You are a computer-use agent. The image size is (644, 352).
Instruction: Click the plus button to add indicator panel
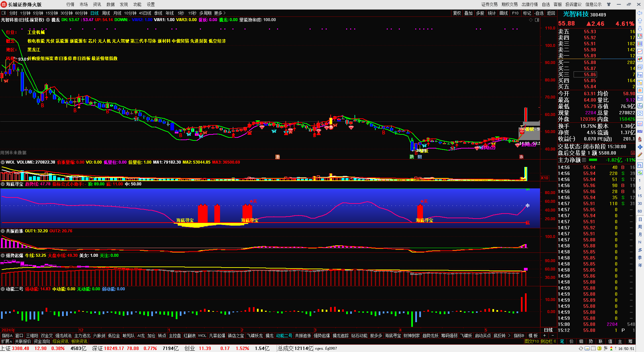coord(544,336)
